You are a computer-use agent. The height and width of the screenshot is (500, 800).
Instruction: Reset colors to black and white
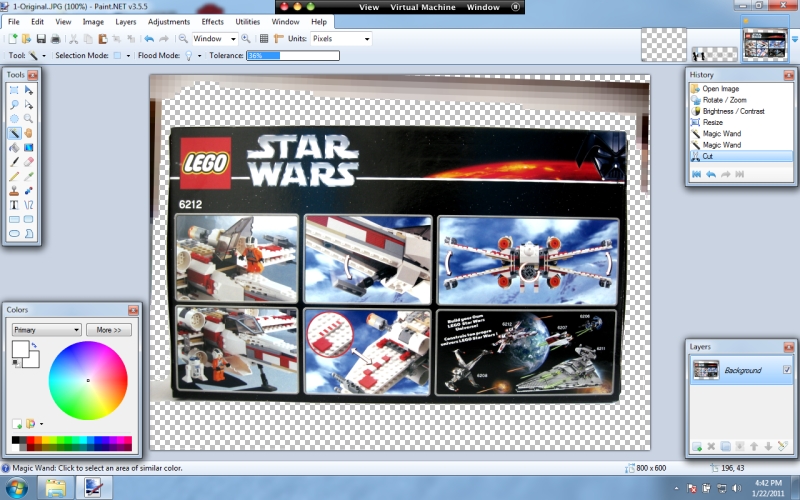tap(16, 362)
